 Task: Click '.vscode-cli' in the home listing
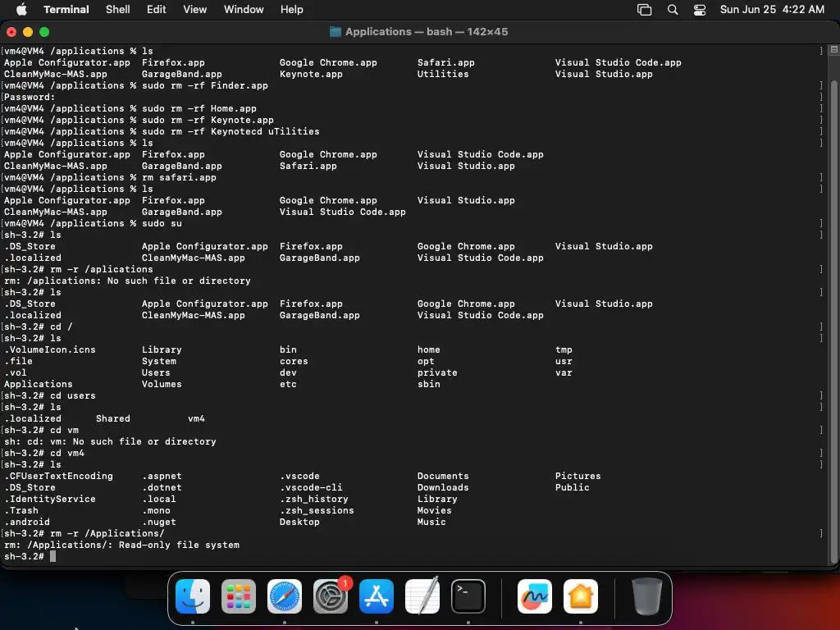311,487
